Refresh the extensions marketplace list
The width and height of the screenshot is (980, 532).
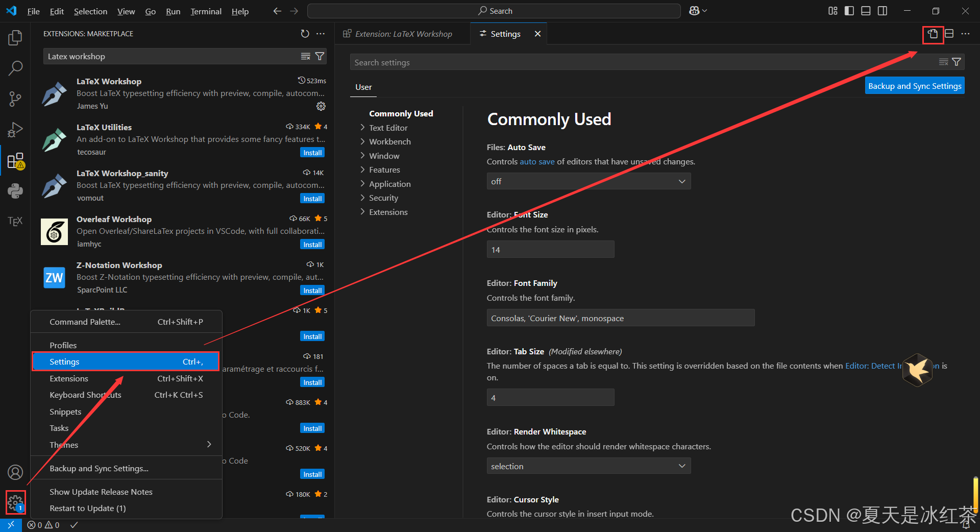305,34
